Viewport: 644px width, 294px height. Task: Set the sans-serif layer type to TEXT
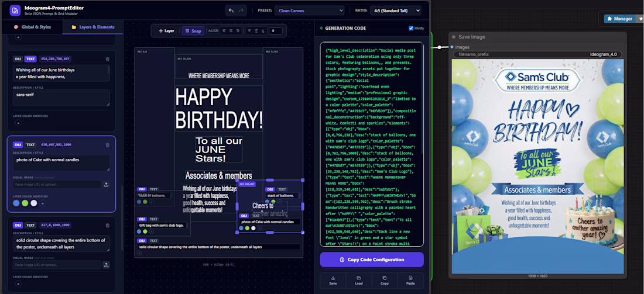click(x=31, y=59)
